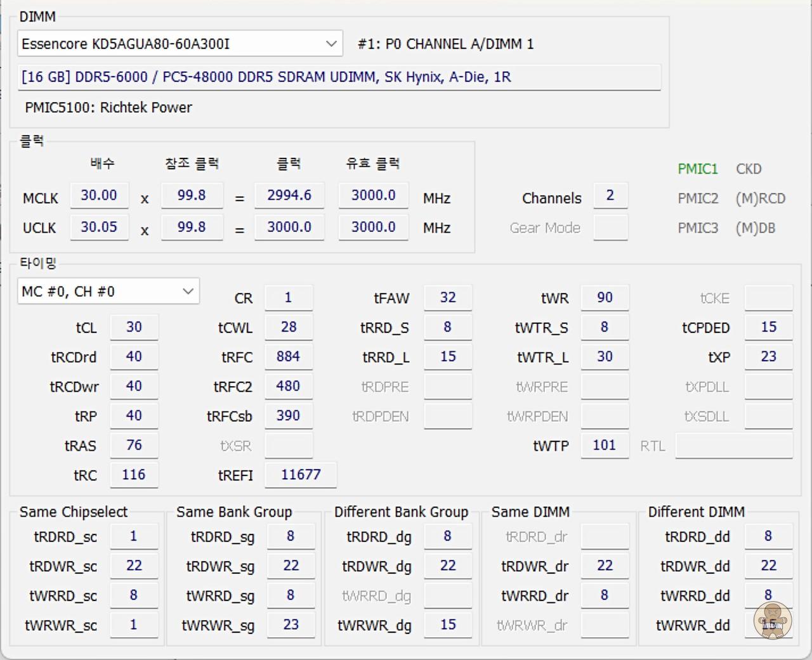Screen dimensions: 812x660
Task: Click the empty tCKE field
Action: coord(768,298)
